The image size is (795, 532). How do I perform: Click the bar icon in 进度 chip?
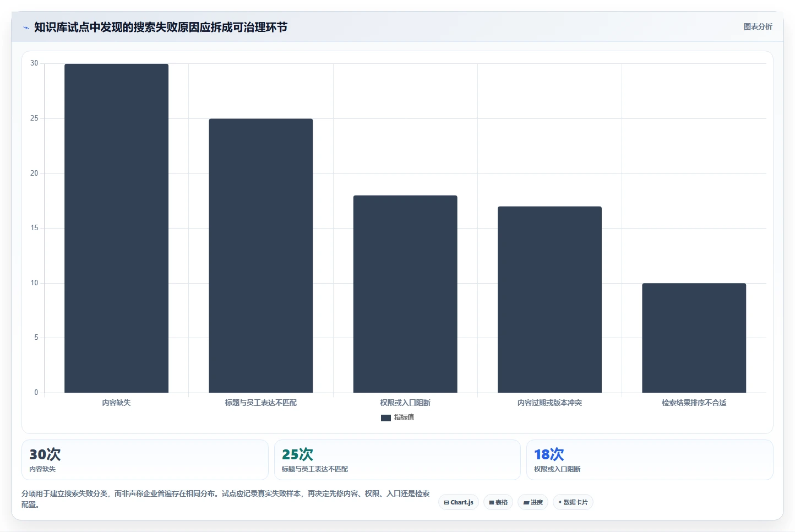[x=526, y=503]
